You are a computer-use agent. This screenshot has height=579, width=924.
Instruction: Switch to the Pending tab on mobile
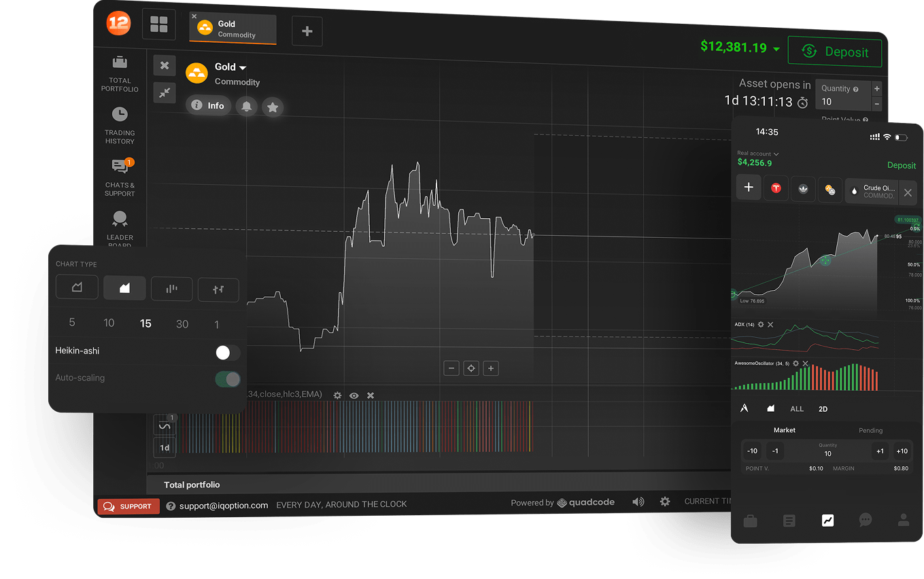tap(870, 430)
